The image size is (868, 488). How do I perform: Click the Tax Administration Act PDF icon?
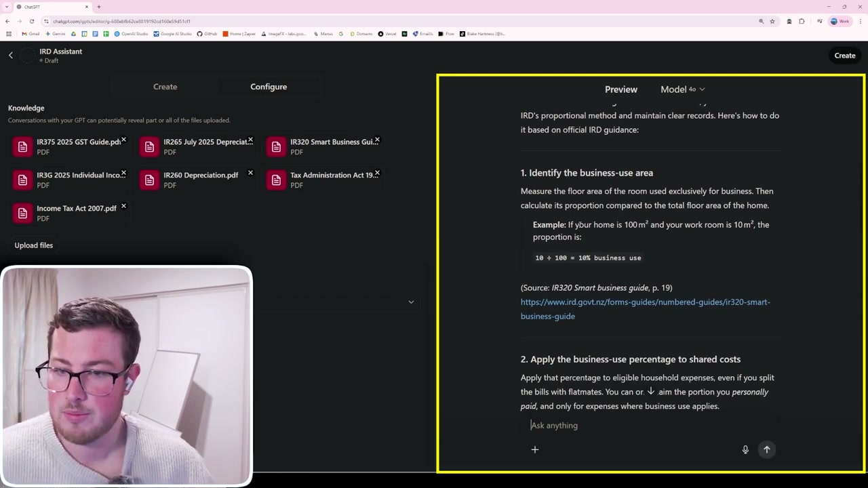pos(276,180)
